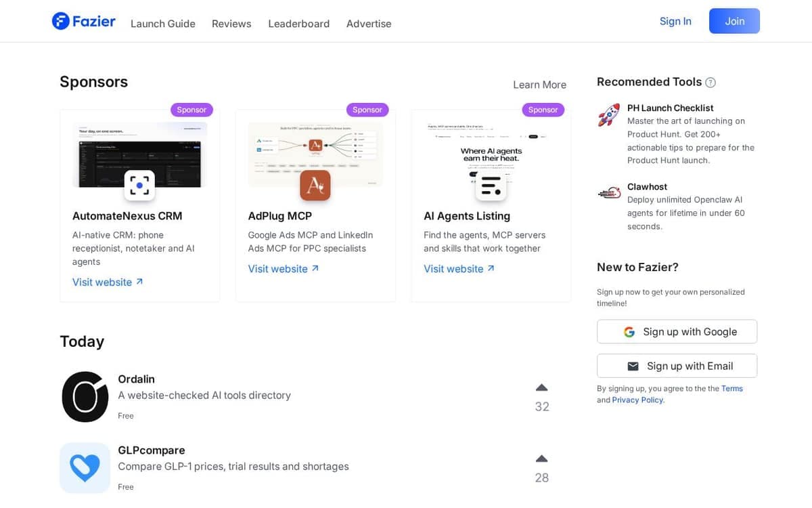This screenshot has width=812, height=508.
Task: Click the Ordalin vote count 32
Action: (542, 407)
